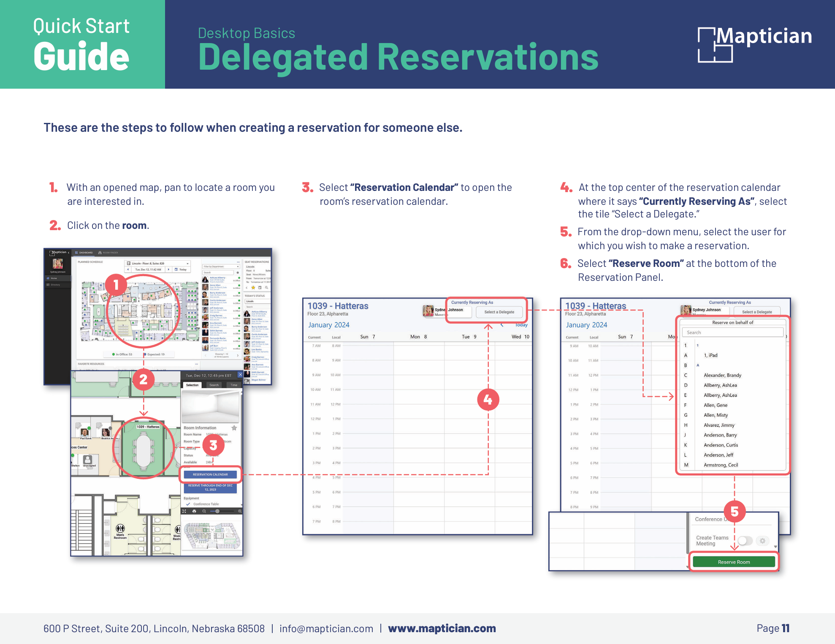Click the map zoom slider handle

217,511
